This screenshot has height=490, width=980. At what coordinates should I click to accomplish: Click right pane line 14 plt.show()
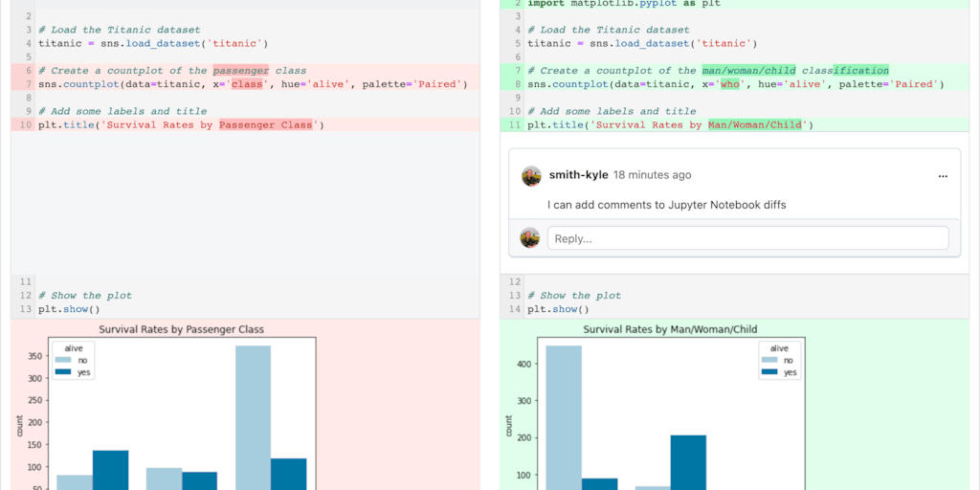point(558,309)
